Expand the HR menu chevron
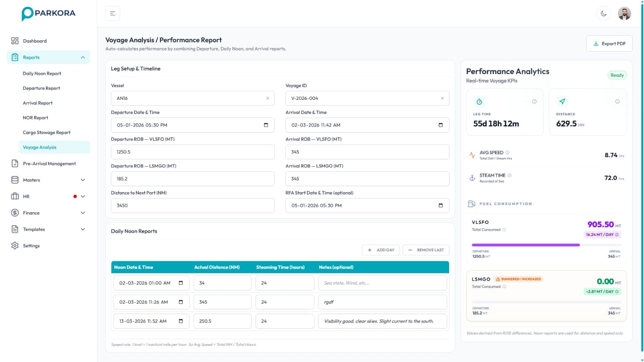The image size is (644, 362). pos(83,197)
